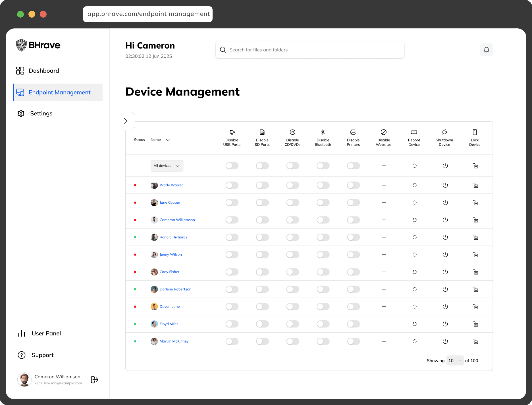Click the Reboot Device header icon
The image size is (532, 405).
414,132
